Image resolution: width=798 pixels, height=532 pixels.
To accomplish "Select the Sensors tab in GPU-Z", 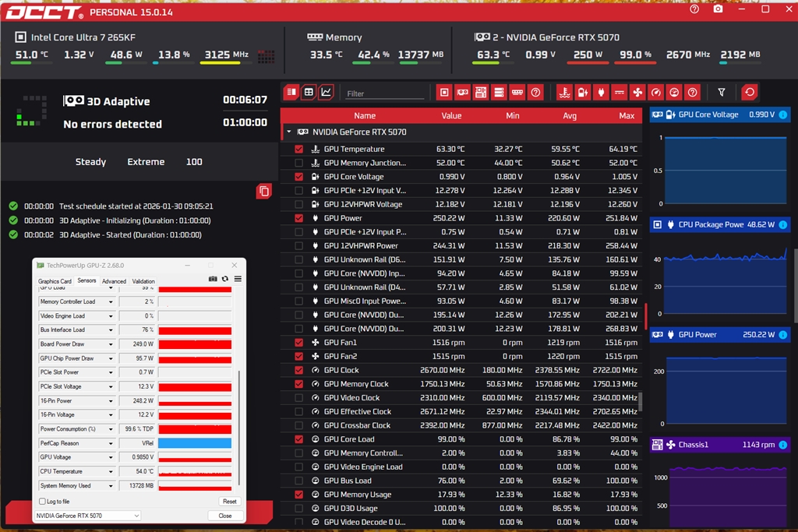I will tap(87, 280).
